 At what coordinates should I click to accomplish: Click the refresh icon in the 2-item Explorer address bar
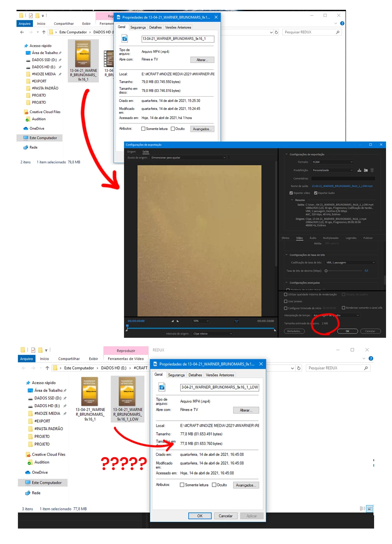click(276, 32)
